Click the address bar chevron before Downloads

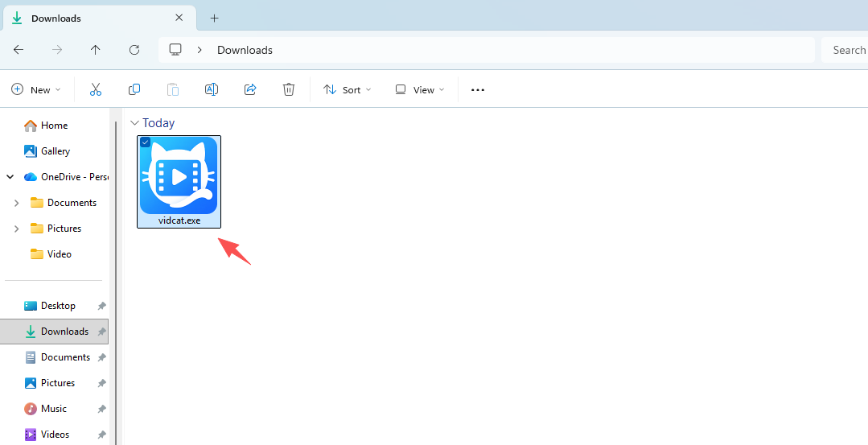tap(200, 50)
